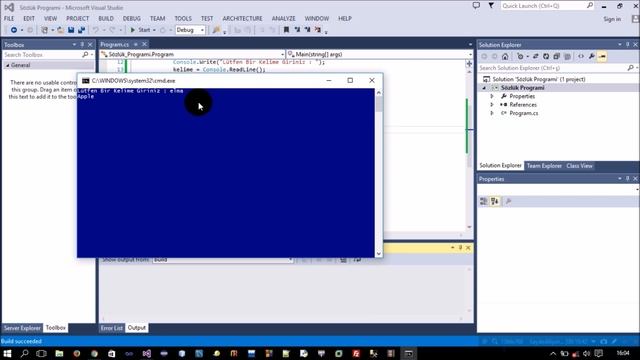
Task: Click the Home icon in Solution Explorer
Action: pos(505,56)
